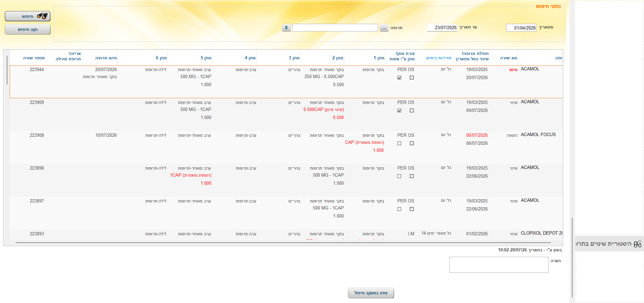Select row number 223944
Screen dimensions: 644x303
(x=37, y=70)
